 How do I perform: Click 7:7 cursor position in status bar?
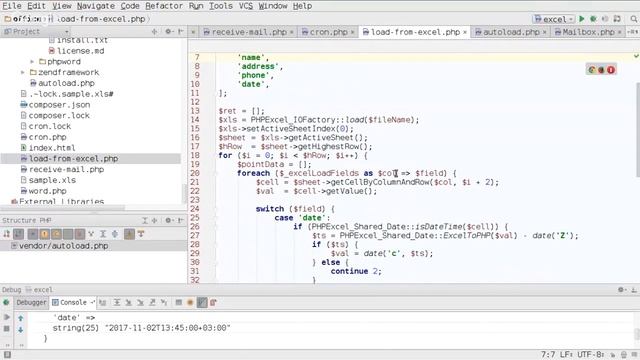point(548,355)
